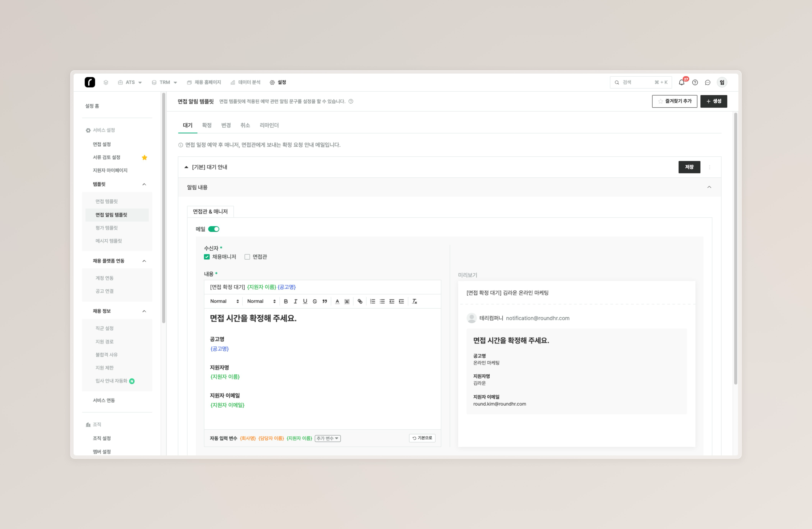This screenshot has width=812, height=529.
Task: Open the 추가 변수 dropdown
Action: [x=327, y=438]
